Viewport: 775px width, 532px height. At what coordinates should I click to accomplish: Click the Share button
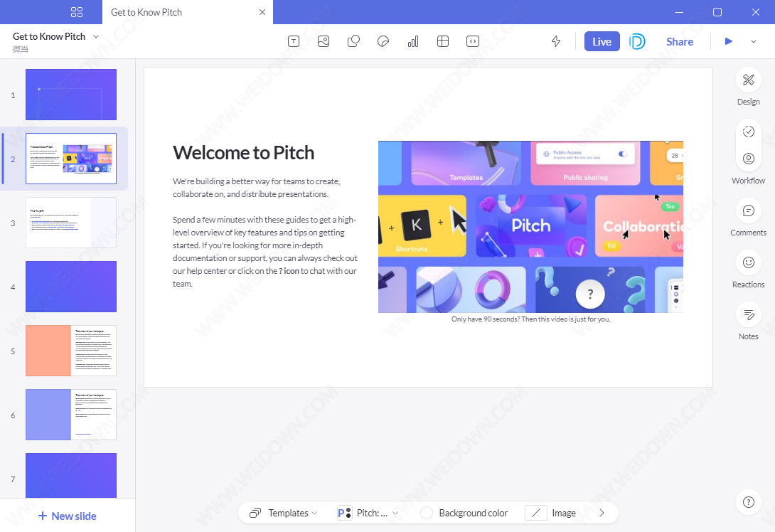(x=680, y=41)
